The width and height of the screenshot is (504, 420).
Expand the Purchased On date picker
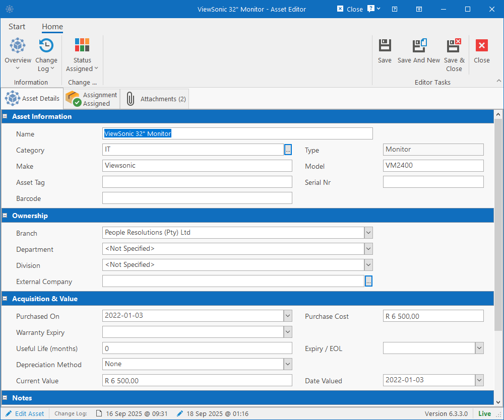click(288, 316)
